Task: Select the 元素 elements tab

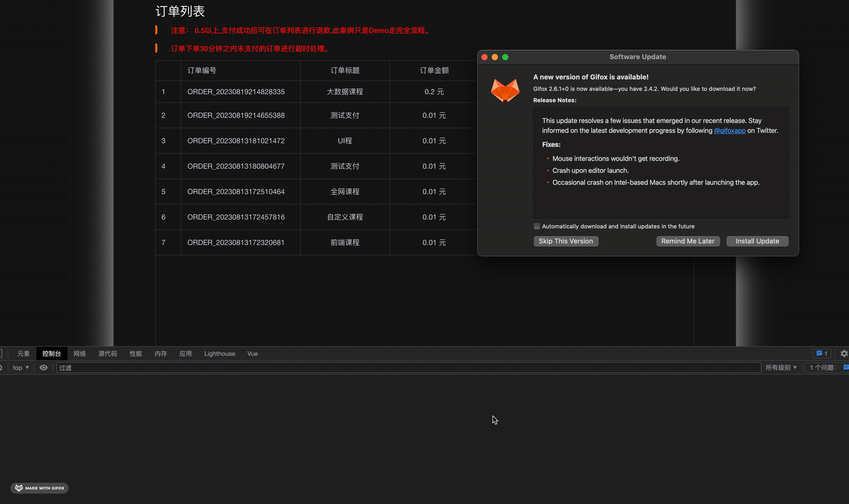Action: tap(23, 353)
